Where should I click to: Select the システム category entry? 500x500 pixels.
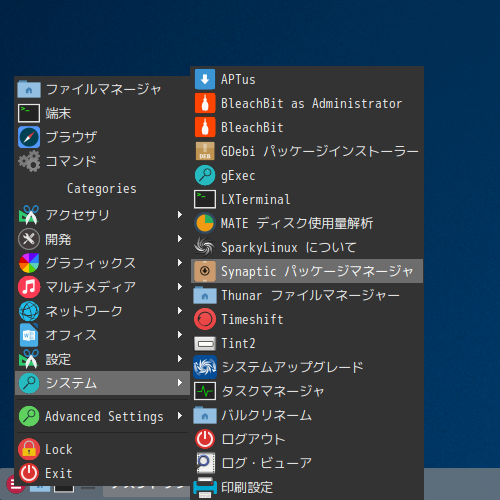pos(102,383)
